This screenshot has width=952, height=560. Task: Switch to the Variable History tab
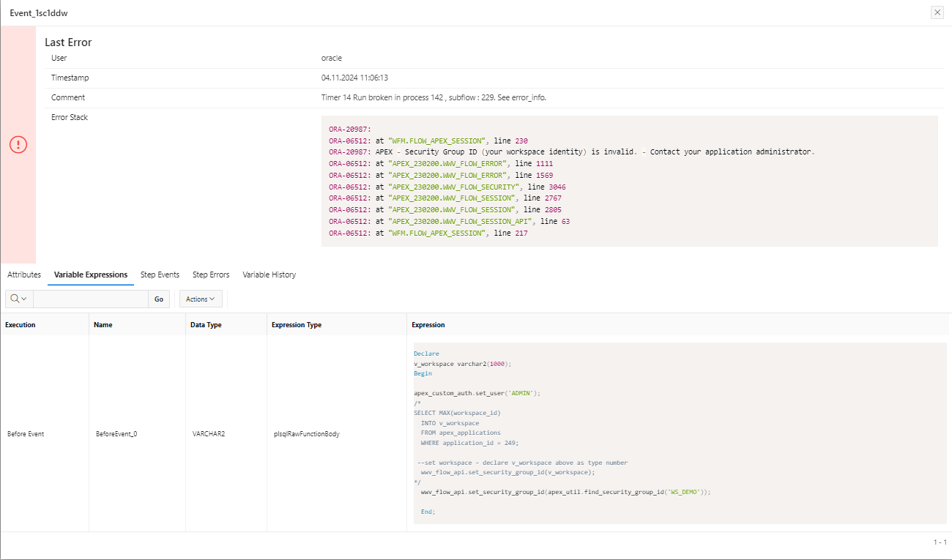point(269,275)
